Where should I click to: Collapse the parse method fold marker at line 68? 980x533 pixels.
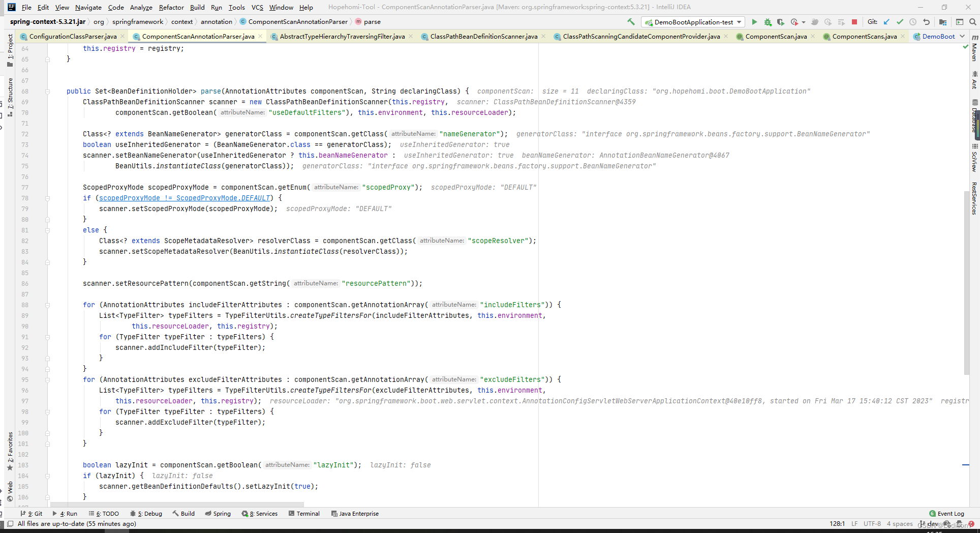point(47,92)
